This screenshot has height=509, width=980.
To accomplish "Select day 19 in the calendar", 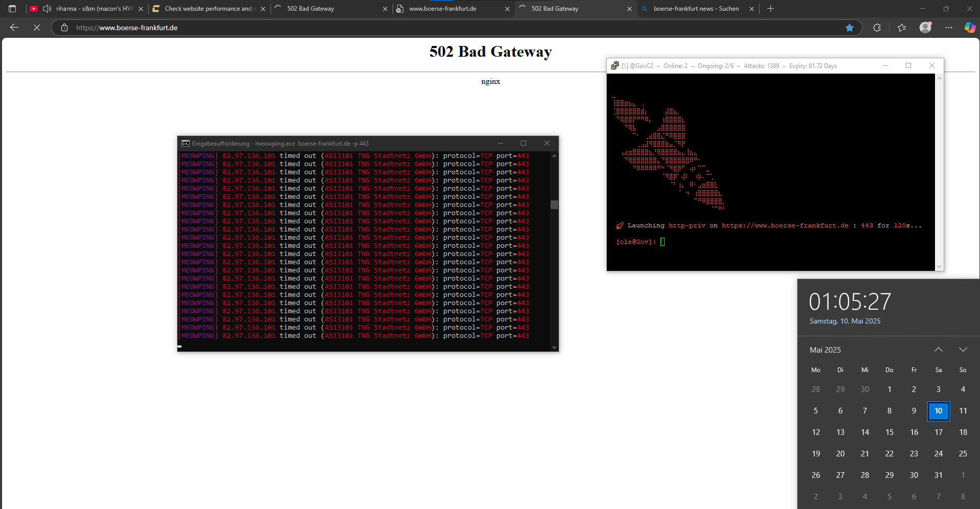I will (816, 454).
